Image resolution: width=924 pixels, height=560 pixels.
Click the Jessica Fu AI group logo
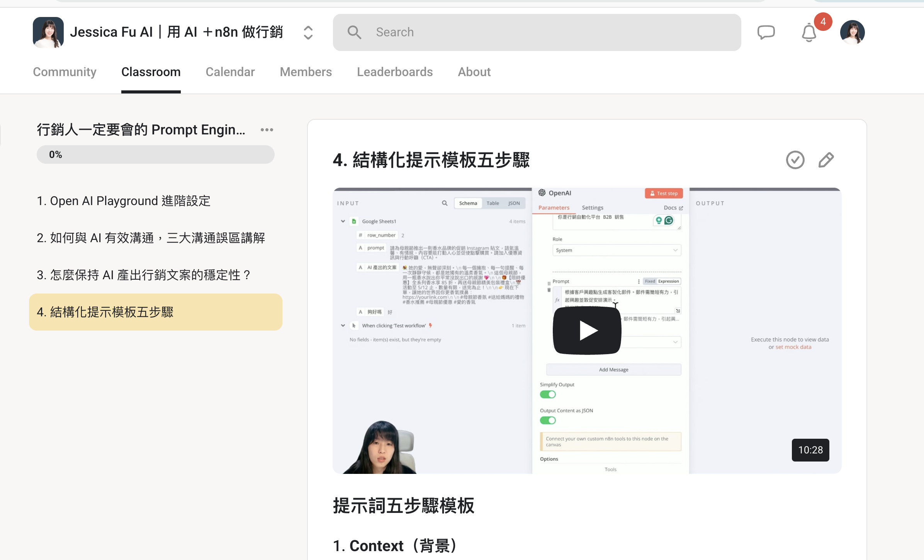pyautogui.click(x=48, y=32)
